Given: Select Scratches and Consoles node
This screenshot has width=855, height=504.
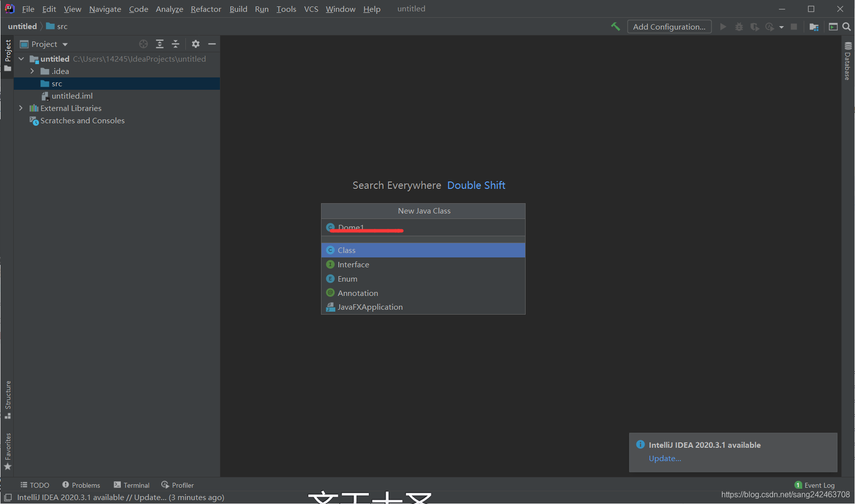Looking at the screenshot, I should tap(117, 120).
